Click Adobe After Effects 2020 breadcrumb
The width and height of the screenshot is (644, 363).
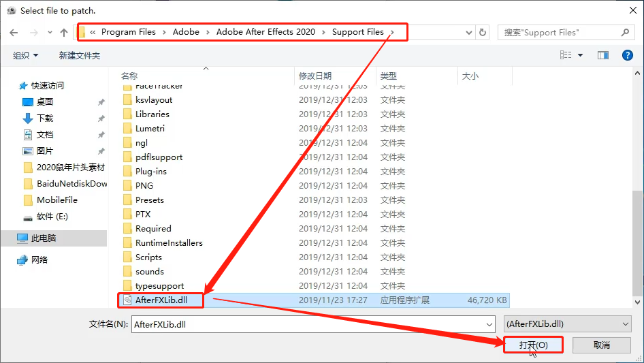tap(265, 31)
